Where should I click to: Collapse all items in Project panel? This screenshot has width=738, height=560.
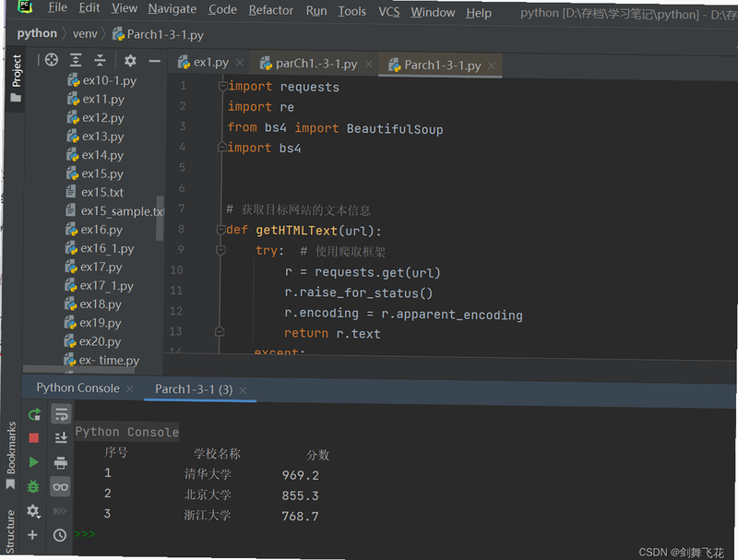click(100, 60)
